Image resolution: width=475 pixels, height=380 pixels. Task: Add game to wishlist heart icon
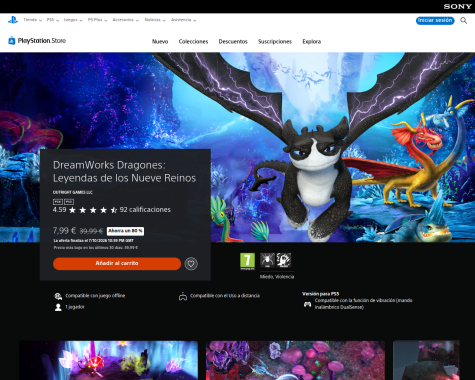[x=191, y=264]
